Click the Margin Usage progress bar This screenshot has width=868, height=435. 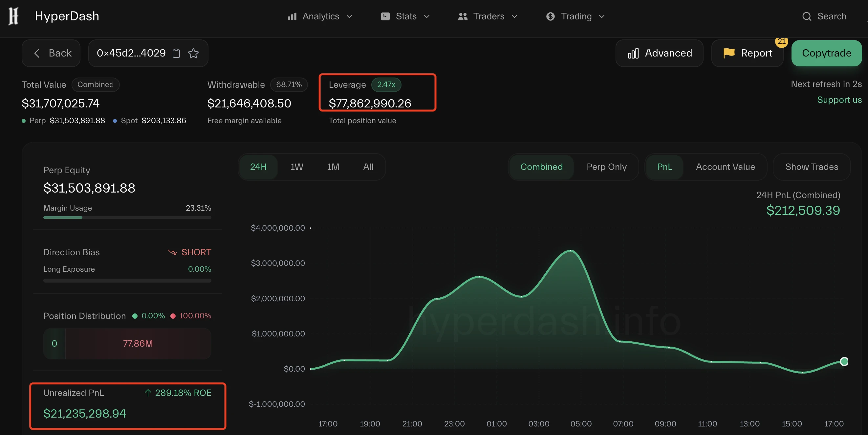click(x=127, y=217)
